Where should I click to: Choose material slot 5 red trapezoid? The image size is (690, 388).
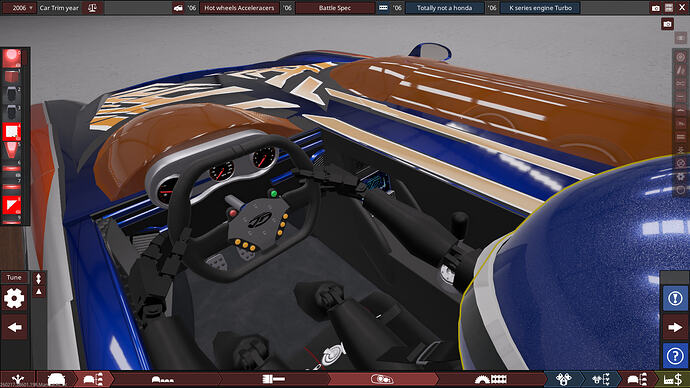pyautogui.click(x=12, y=150)
